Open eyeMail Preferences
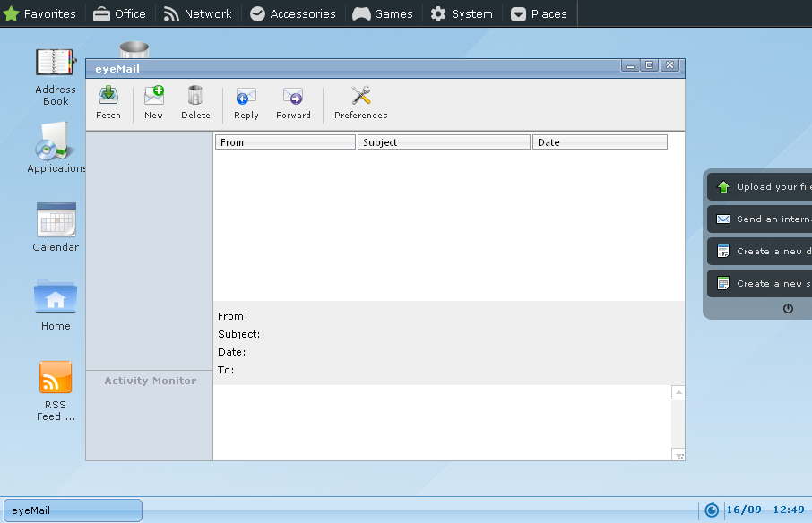This screenshot has height=523, width=812. click(360, 102)
